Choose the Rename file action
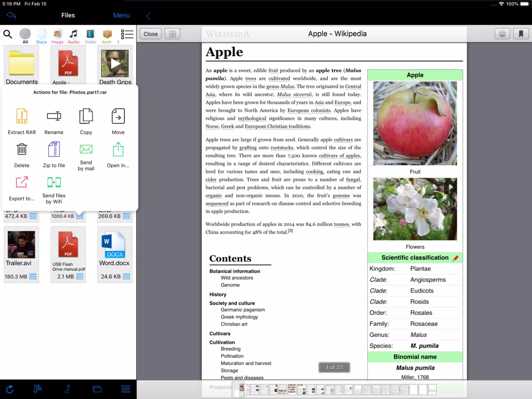This screenshot has width=532, height=399. pos(53,121)
